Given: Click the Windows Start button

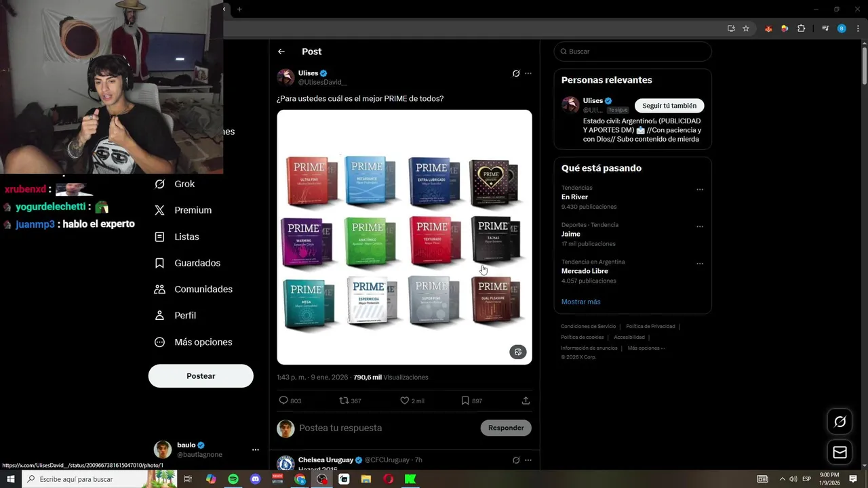Looking at the screenshot, I should click(x=11, y=479).
